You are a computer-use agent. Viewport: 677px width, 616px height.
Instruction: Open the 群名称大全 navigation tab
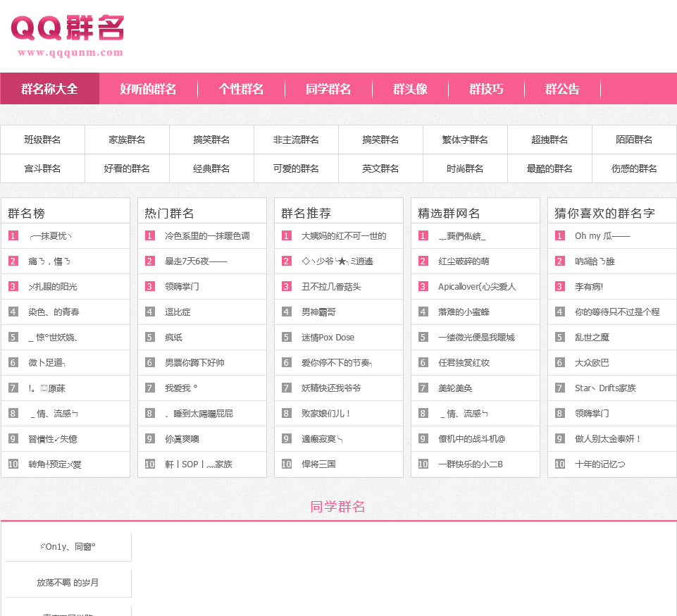click(x=49, y=89)
